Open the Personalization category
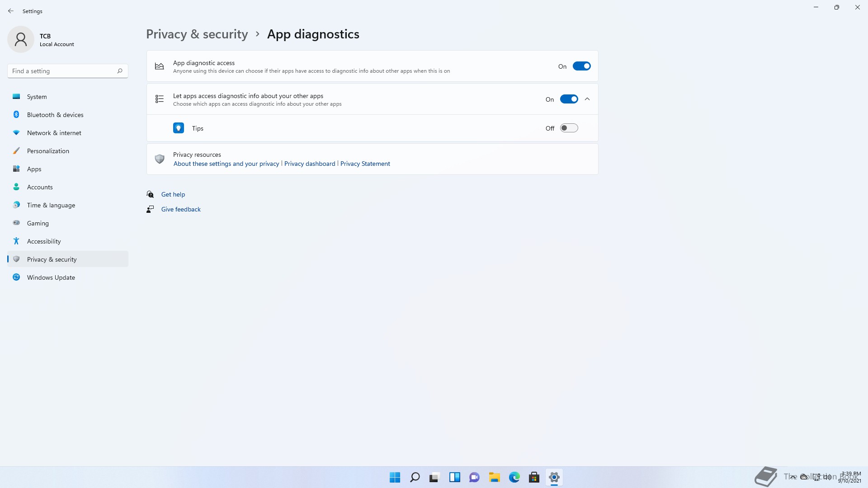 68,151
